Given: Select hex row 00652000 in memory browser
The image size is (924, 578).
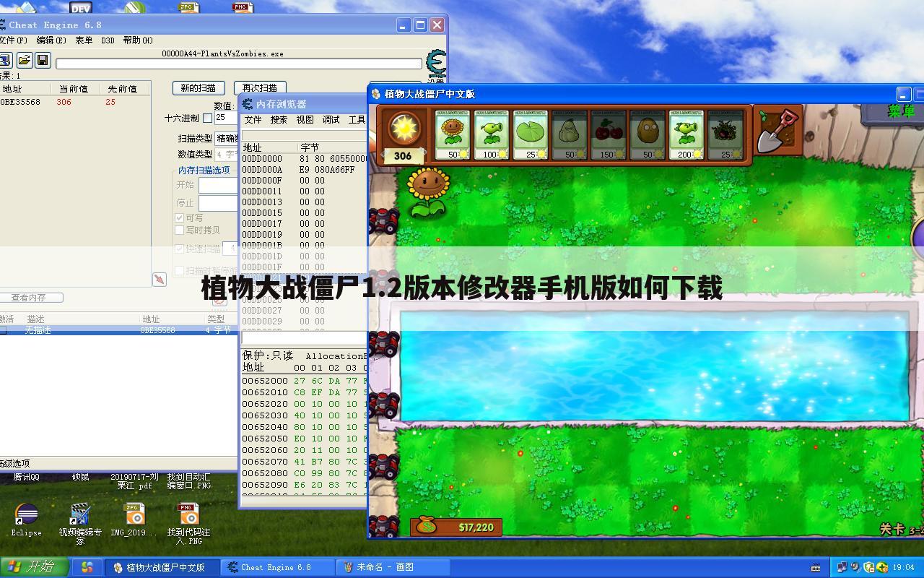Looking at the screenshot, I should (305, 381).
